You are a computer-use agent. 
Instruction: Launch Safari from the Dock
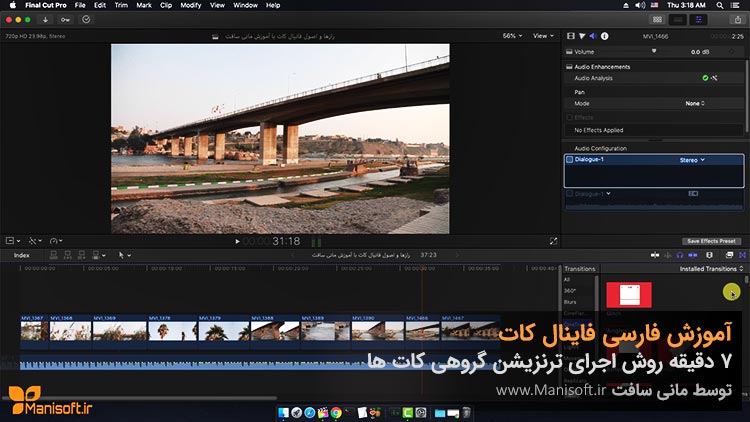pyautogui.click(x=309, y=412)
